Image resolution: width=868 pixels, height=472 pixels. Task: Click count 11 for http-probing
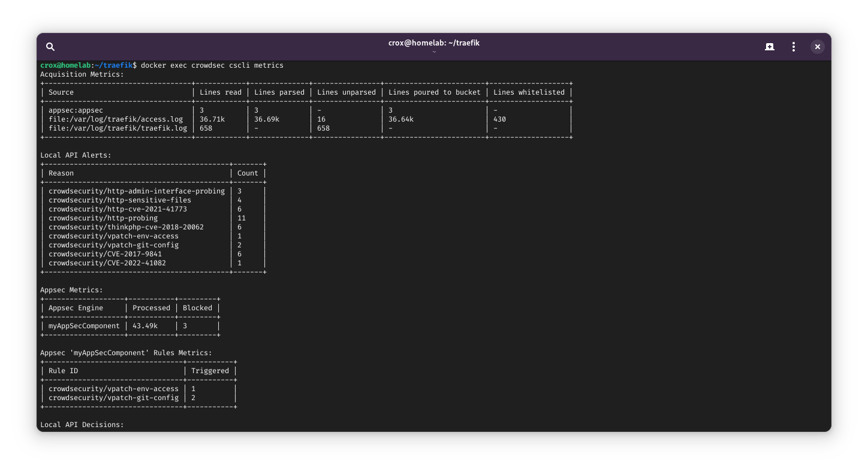point(242,218)
